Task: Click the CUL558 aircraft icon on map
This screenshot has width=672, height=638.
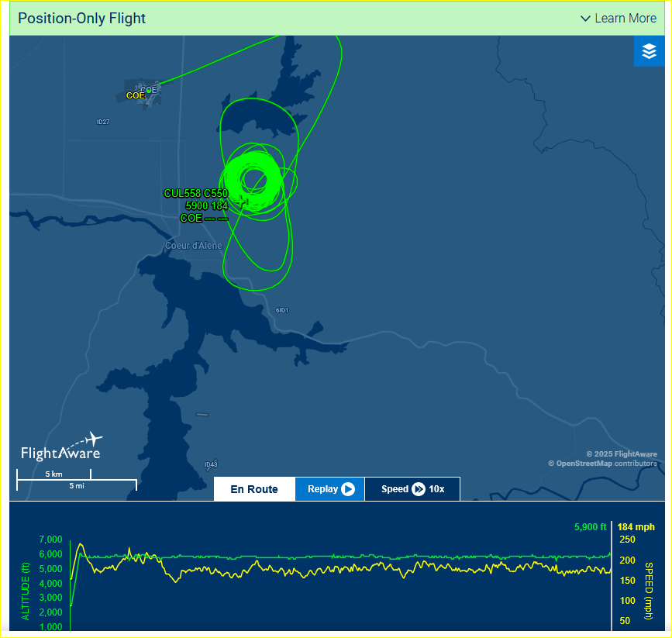Action: pyautogui.click(x=242, y=202)
